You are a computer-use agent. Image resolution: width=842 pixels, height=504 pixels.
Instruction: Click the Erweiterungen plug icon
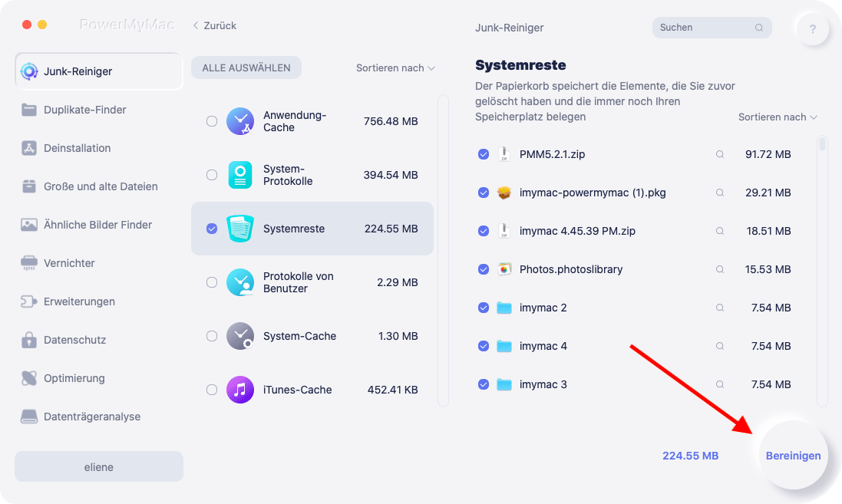pyautogui.click(x=29, y=301)
